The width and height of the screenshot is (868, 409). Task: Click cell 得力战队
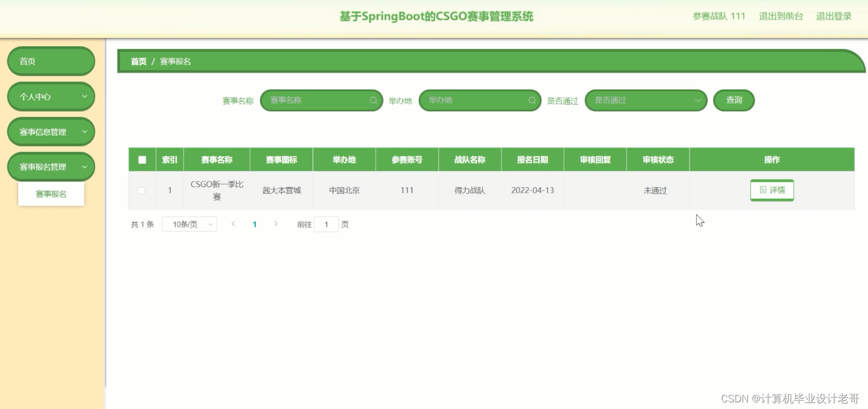click(470, 190)
